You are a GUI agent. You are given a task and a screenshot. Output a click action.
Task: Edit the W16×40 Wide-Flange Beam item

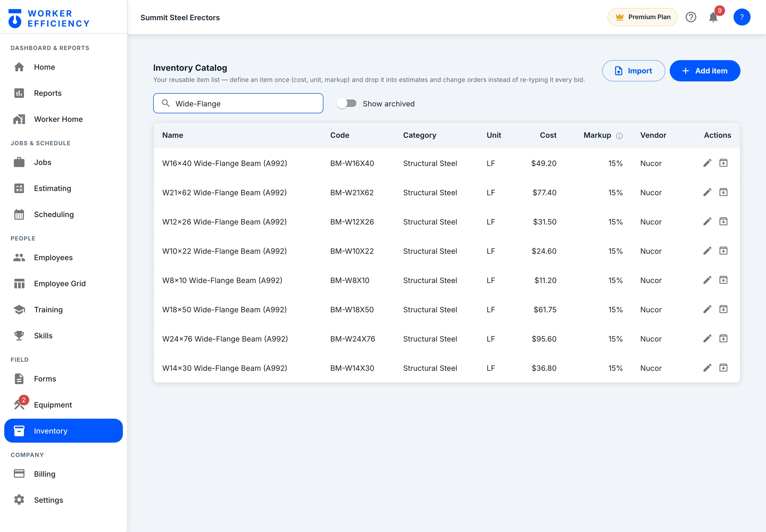[707, 163]
